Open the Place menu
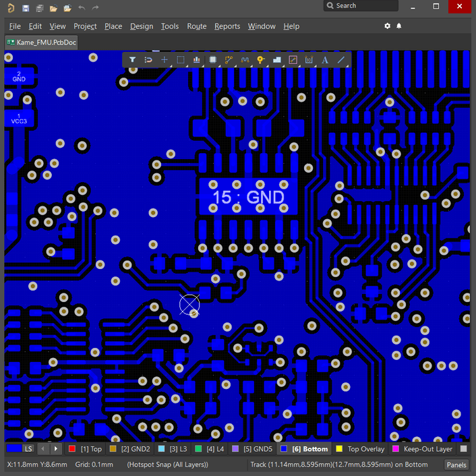 pos(113,26)
